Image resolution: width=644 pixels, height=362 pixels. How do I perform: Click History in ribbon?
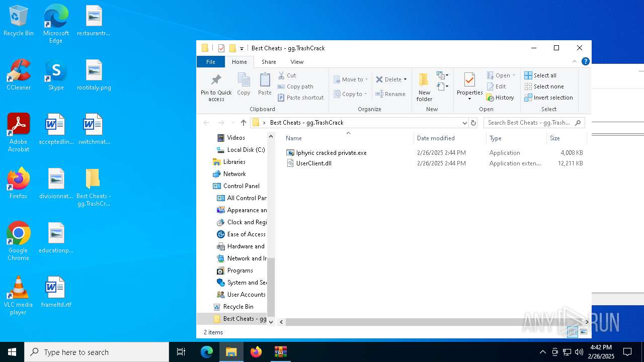coord(500,98)
